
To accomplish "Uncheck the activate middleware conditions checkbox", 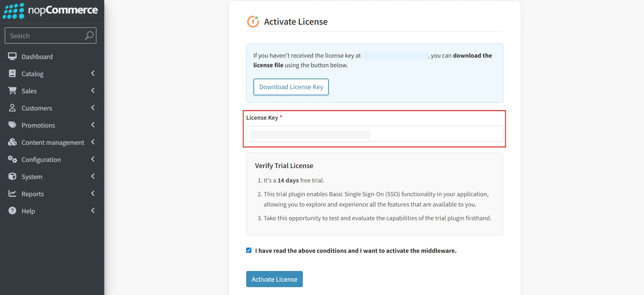I will tap(249, 250).
